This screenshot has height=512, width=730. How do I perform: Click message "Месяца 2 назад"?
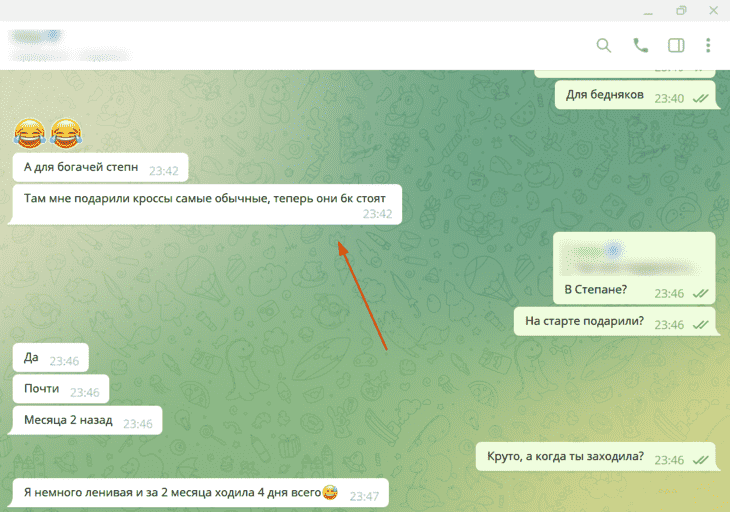[x=87, y=420]
